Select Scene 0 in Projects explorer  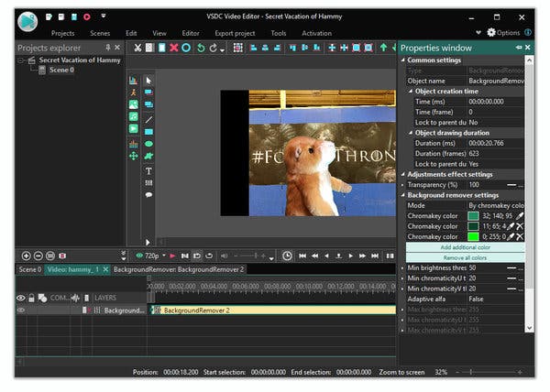click(x=61, y=70)
